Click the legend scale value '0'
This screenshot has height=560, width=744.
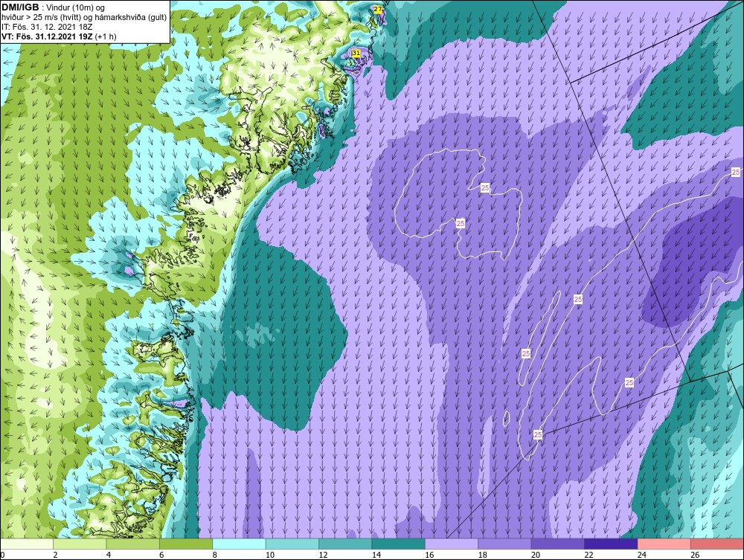point(2,555)
